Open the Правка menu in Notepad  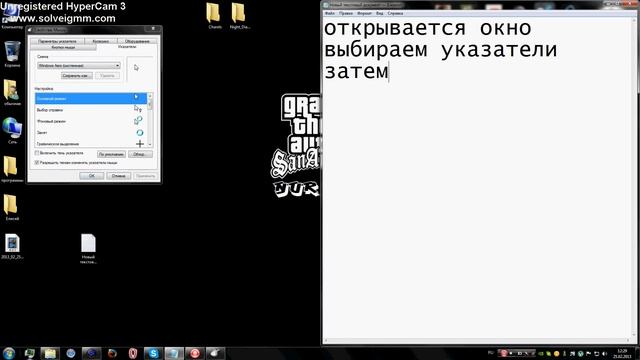(x=346, y=13)
